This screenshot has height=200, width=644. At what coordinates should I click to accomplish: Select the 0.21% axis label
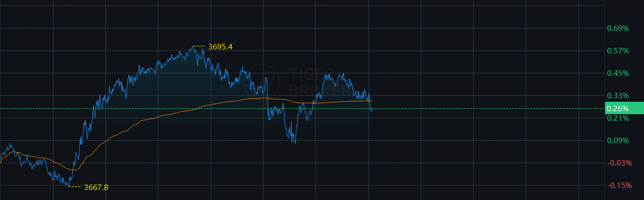pos(618,118)
